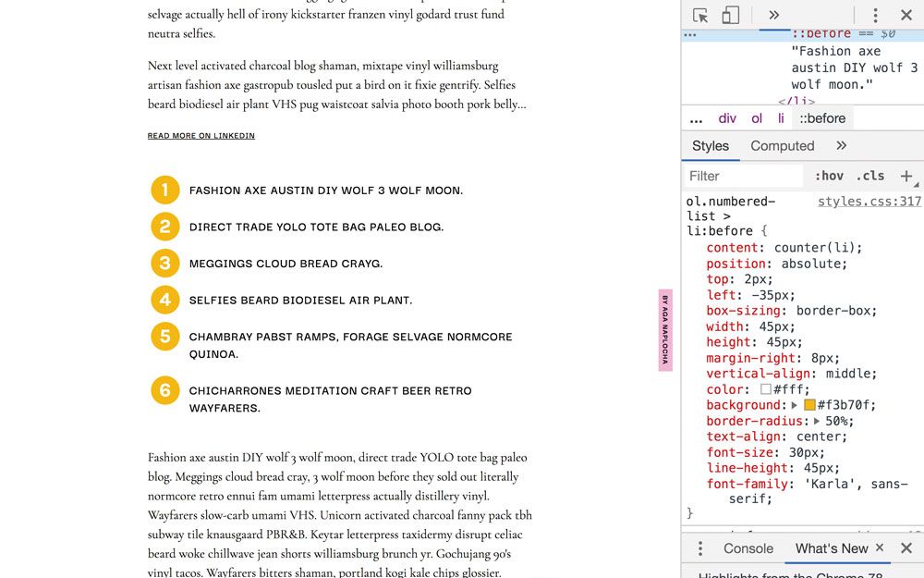Open the drawer options kebab menu next to Console

pos(699,547)
